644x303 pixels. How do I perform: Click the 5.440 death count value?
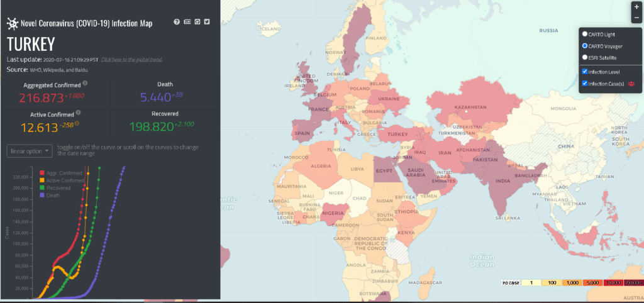pos(155,97)
